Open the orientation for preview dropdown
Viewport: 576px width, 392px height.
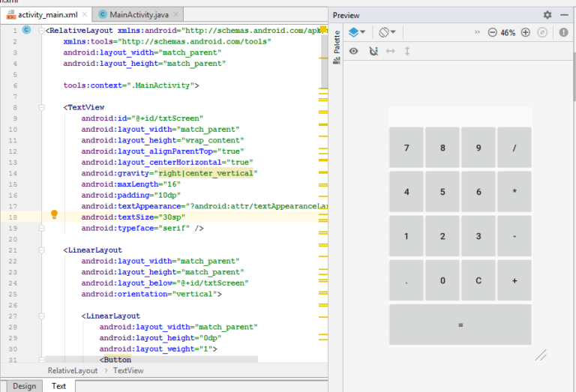coord(388,32)
